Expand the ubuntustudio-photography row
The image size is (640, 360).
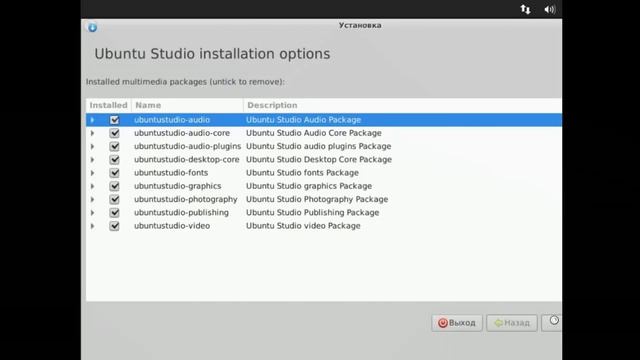[92, 199]
